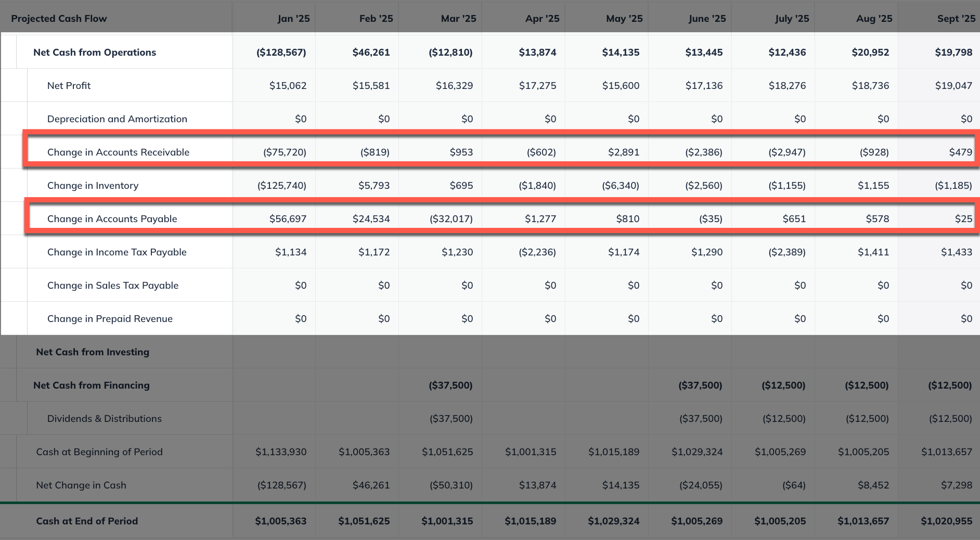Open the Net Cash from Investing row

click(93, 352)
